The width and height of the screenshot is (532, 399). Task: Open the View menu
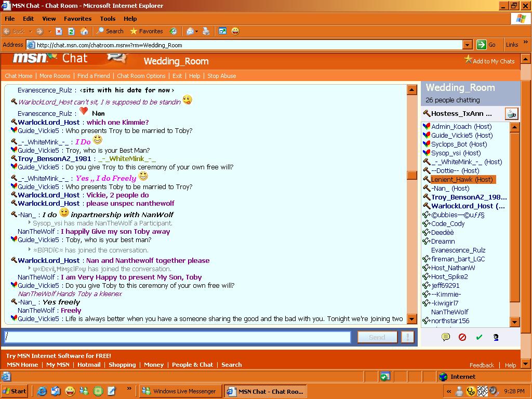click(x=49, y=19)
